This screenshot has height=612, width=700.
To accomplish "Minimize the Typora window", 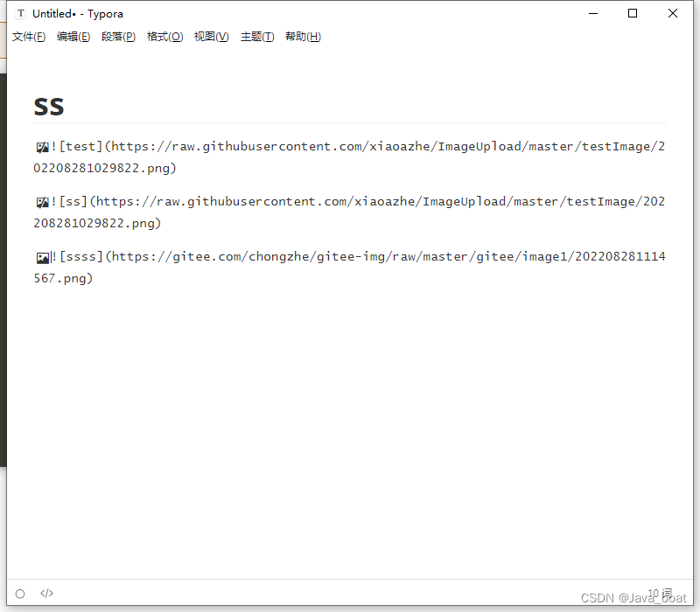I will [593, 13].
